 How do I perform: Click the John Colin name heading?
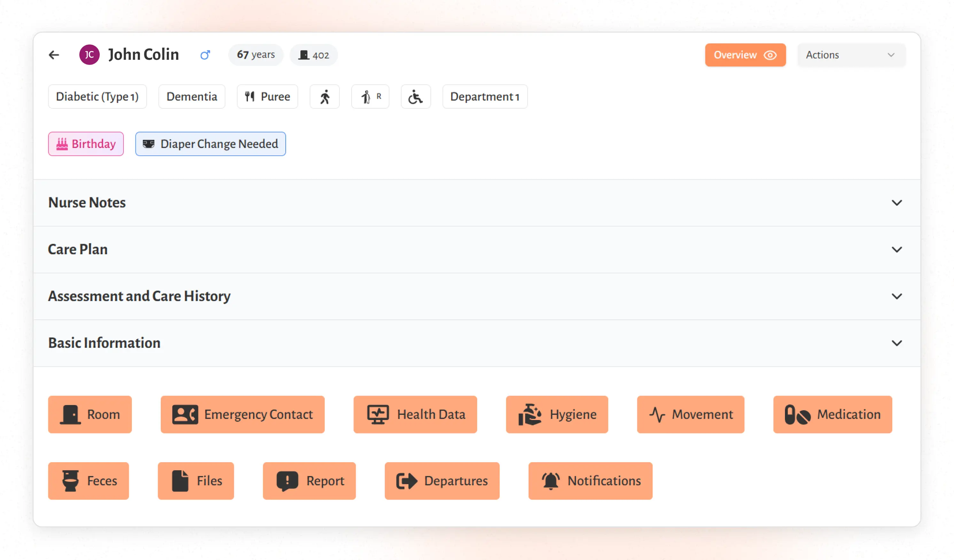click(x=143, y=55)
